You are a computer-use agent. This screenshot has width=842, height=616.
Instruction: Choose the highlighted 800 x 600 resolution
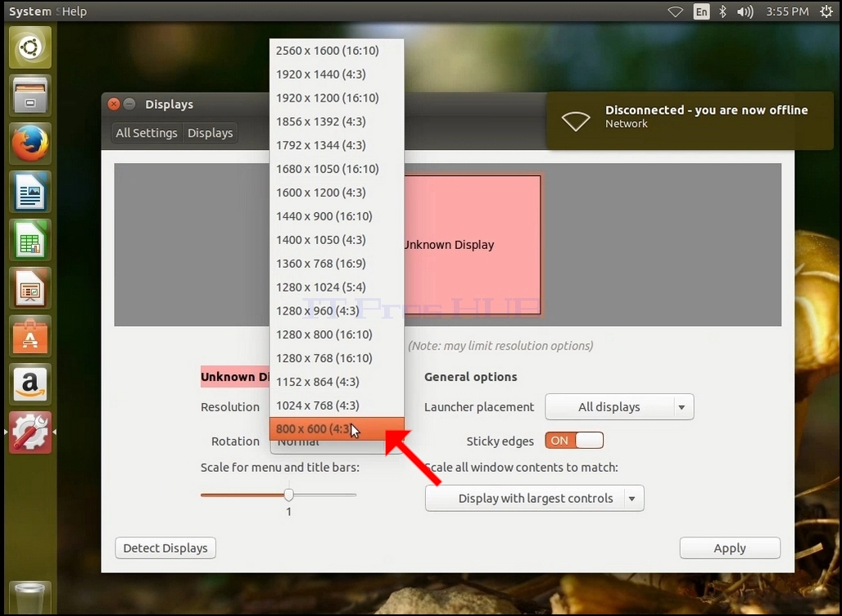337,428
